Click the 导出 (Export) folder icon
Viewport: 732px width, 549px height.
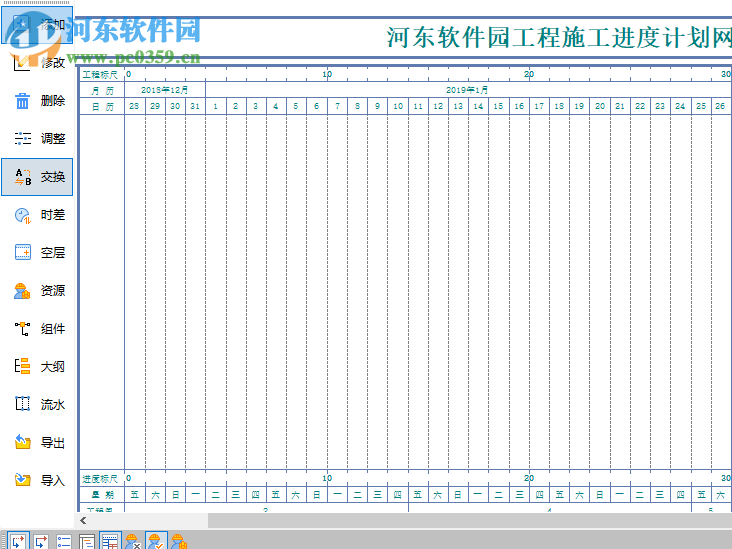(x=22, y=442)
